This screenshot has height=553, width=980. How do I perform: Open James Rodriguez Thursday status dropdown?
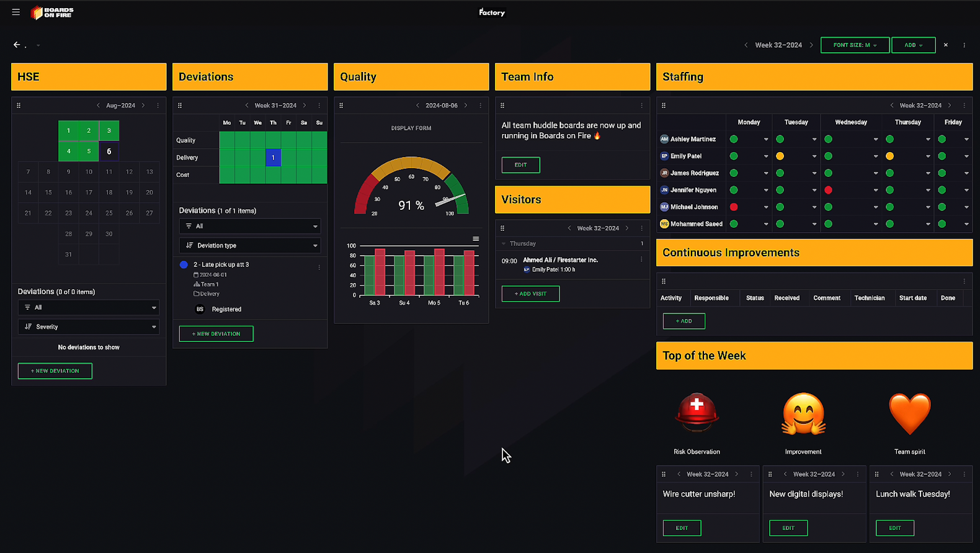(928, 173)
